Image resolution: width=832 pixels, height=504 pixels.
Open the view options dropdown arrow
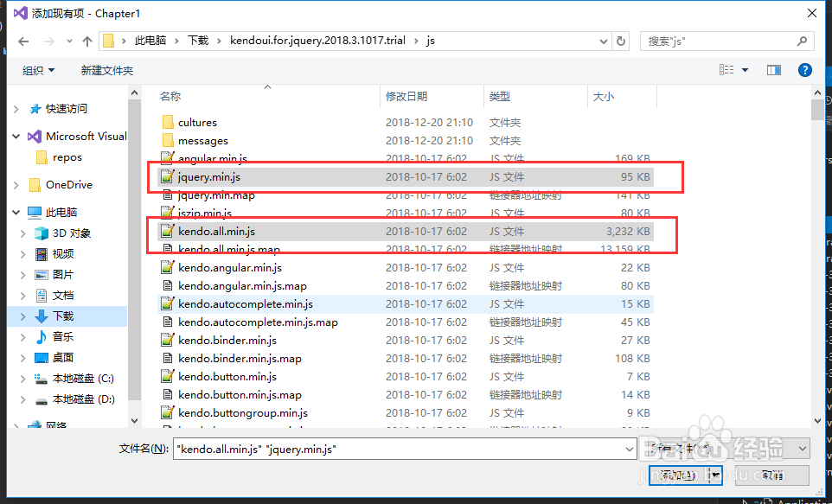[x=745, y=70]
